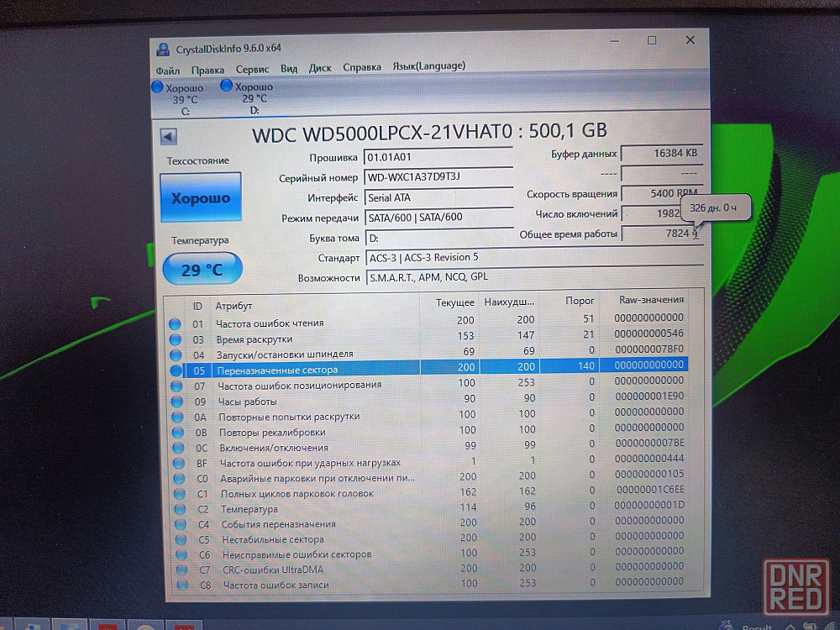Click the Атрибут column header
This screenshot has width=840, height=630.
tap(234, 306)
